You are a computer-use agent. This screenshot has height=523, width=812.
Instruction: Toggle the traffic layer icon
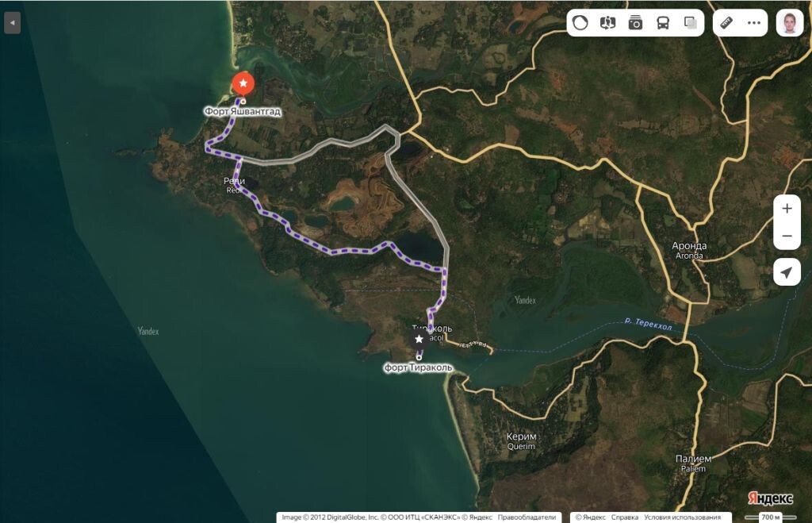(x=580, y=23)
